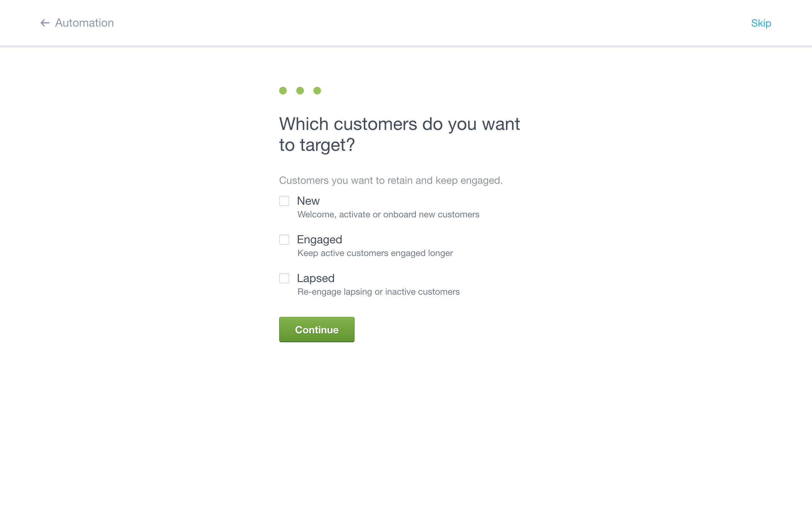Select the first green progress dot
Viewport: 812px width, 507px height.
click(283, 91)
